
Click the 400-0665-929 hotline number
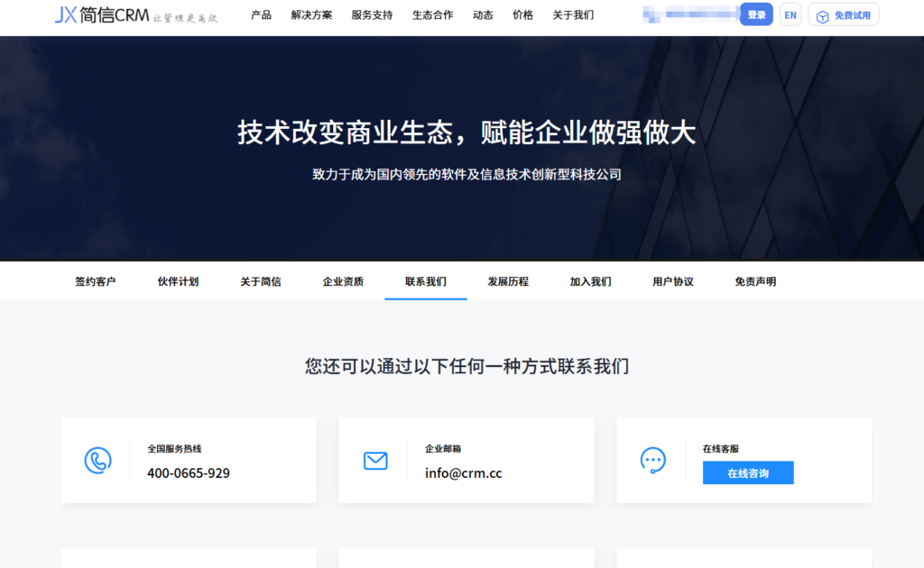189,473
